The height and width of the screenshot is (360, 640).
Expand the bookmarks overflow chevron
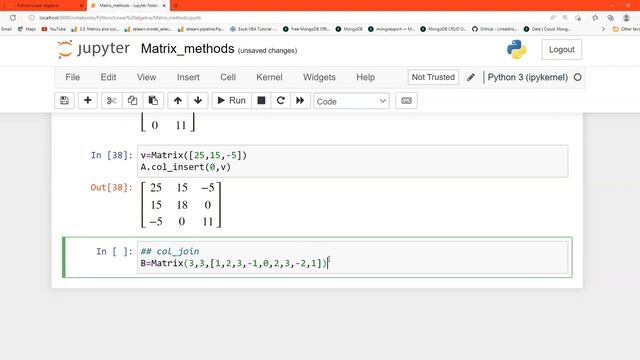[x=603, y=29]
